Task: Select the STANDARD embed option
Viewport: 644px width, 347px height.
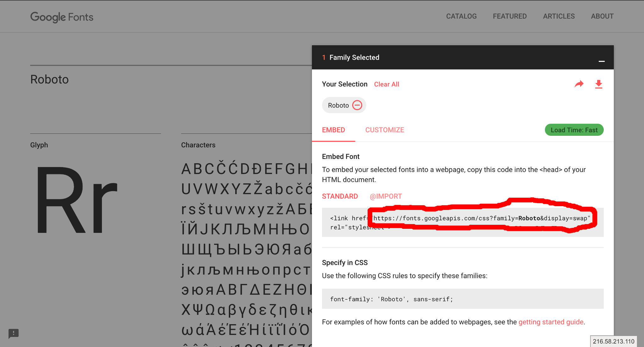Action: click(x=340, y=196)
